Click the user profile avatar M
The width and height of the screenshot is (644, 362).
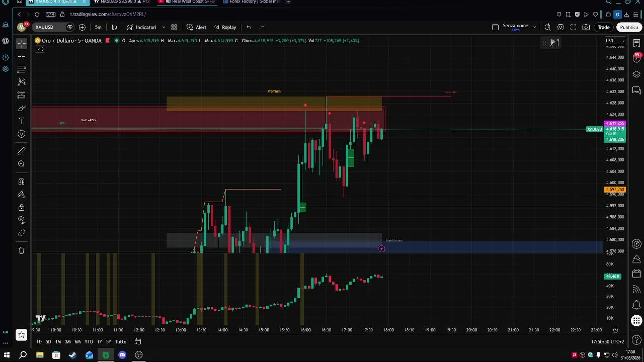(x=21, y=27)
